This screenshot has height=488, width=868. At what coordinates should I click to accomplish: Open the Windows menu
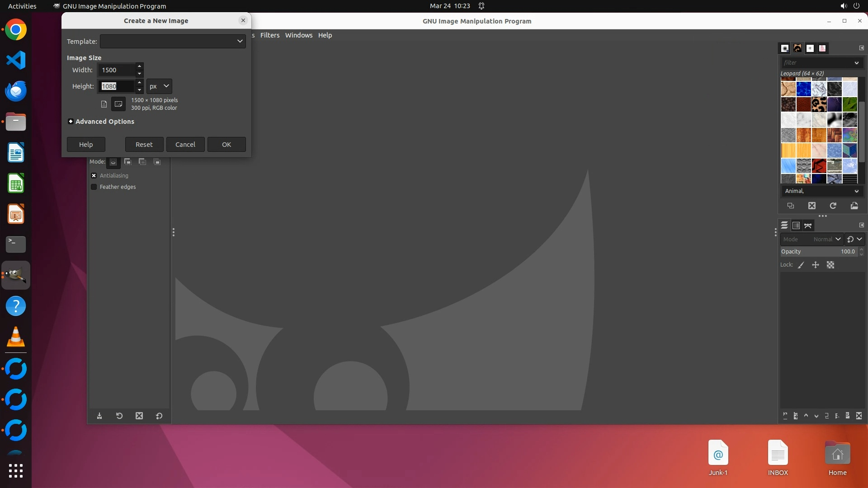(x=298, y=35)
